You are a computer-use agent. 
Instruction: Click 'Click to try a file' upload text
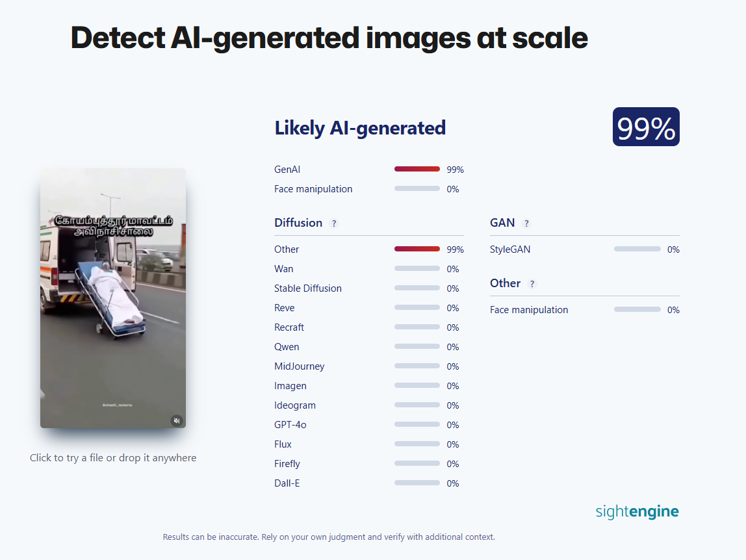(113, 458)
